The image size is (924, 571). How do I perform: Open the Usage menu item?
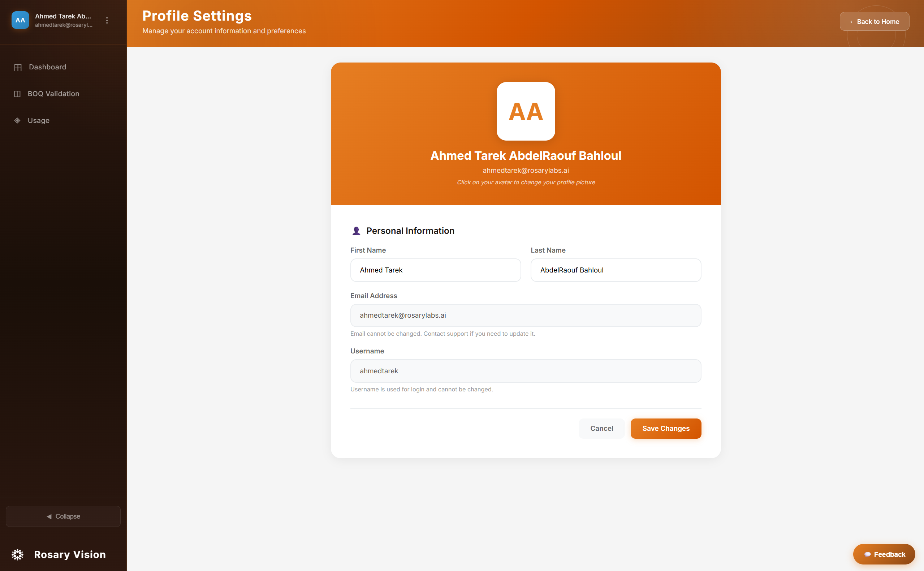(x=39, y=120)
